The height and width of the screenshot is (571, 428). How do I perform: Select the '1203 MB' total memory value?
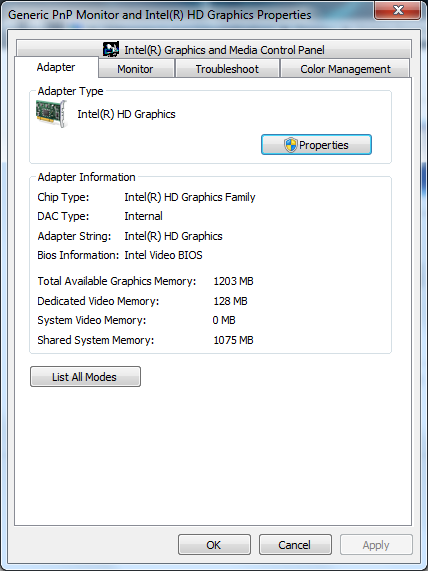click(233, 281)
